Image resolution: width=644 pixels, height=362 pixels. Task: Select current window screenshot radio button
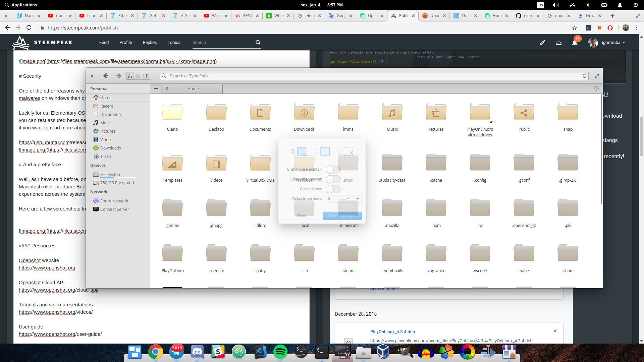[x=316, y=152]
